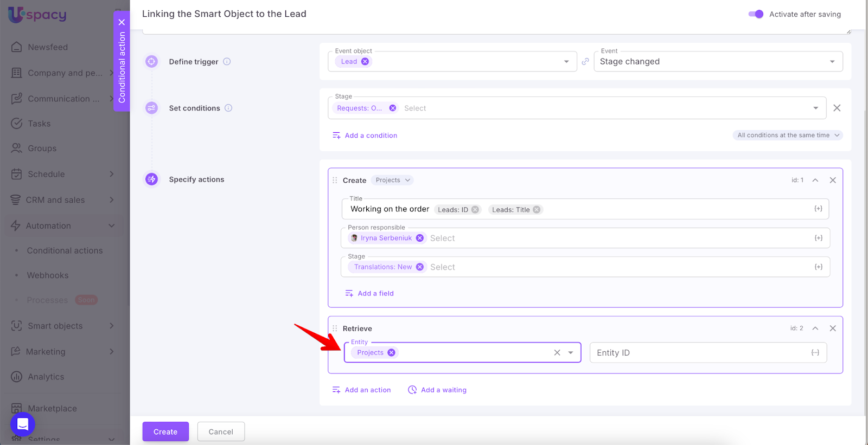
Task: Expand the Entity dropdown arrow
Action: (571, 353)
